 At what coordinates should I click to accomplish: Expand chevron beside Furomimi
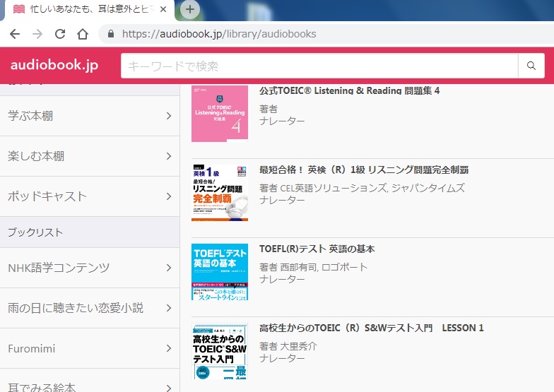[169, 348]
